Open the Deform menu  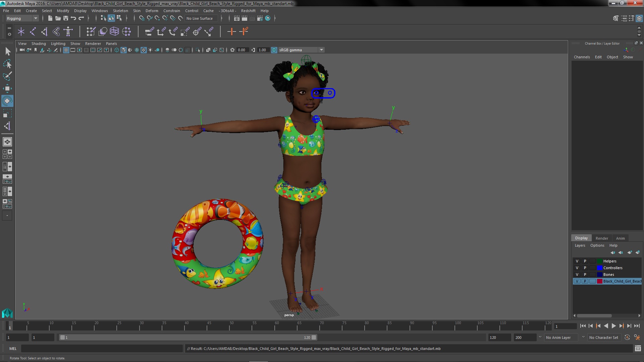[x=152, y=10]
